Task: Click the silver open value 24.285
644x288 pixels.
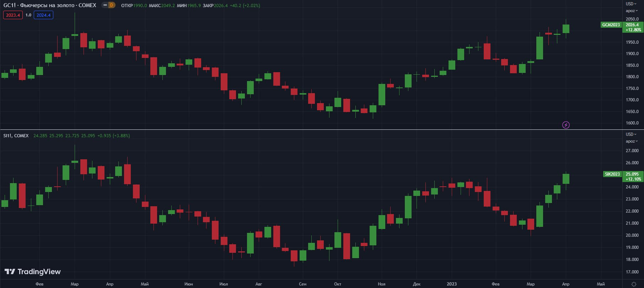Action: (40, 136)
